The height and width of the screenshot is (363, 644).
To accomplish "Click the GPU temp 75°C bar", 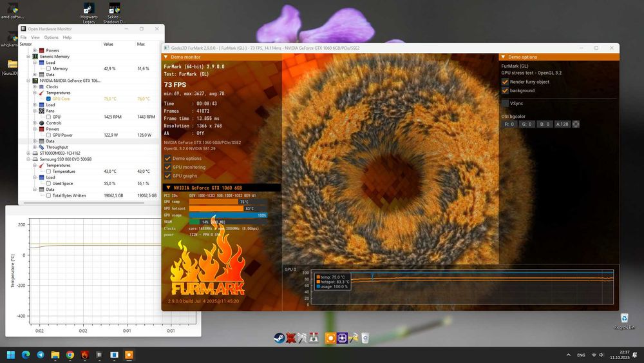I will [x=228, y=202].
